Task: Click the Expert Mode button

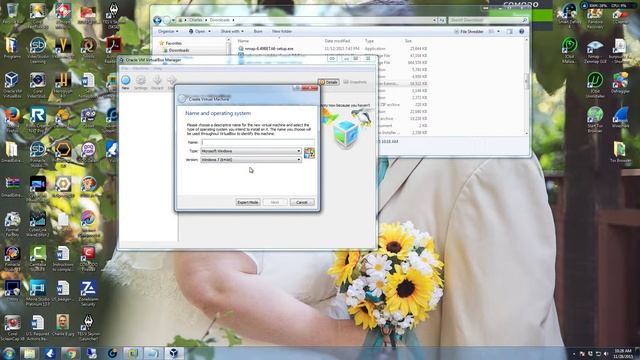Action: pyautogui.click(x=248, y=202)
